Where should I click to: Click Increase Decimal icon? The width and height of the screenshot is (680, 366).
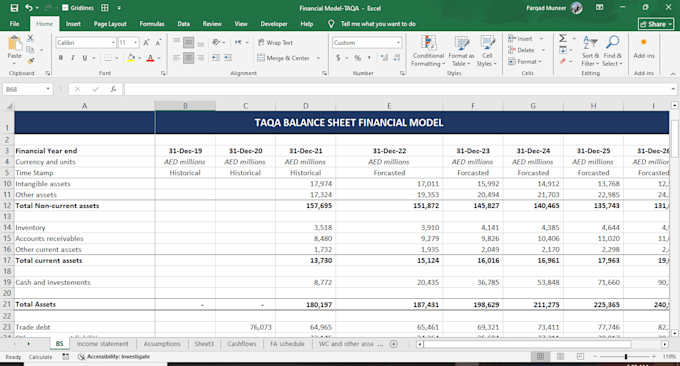click(x=384, y=58)
